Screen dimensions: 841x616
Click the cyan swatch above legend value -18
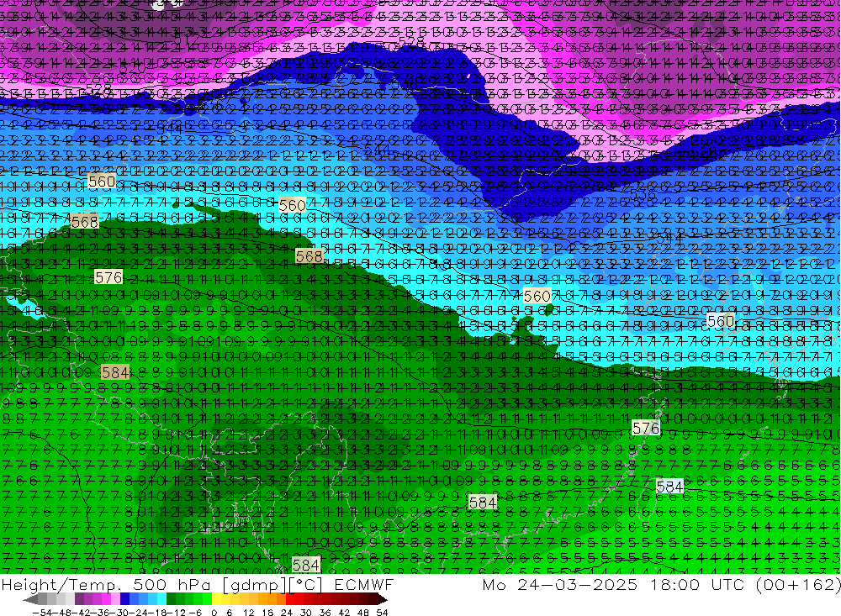(x=161, y=600)
